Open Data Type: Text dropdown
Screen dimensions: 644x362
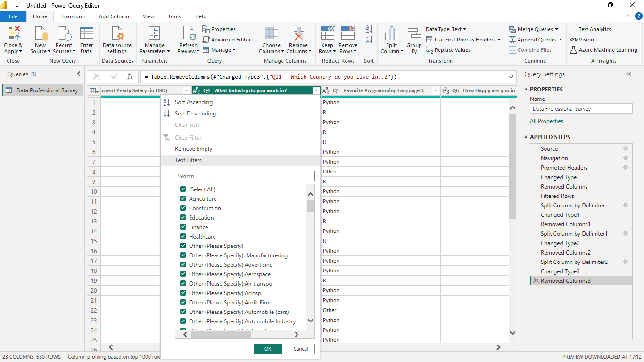coord(446,29)
